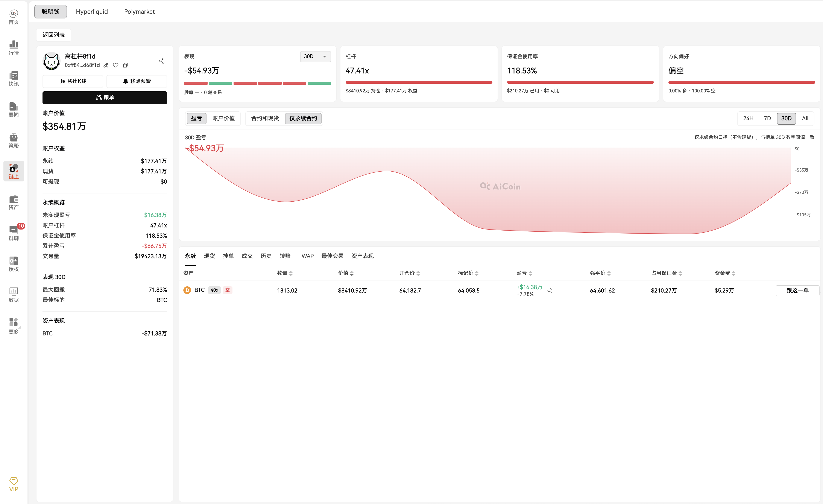This screenshot has height=504, width=823.
Task: Open the 转账 transfers tab
Action: pyautogui.click(x=285, y=256)
